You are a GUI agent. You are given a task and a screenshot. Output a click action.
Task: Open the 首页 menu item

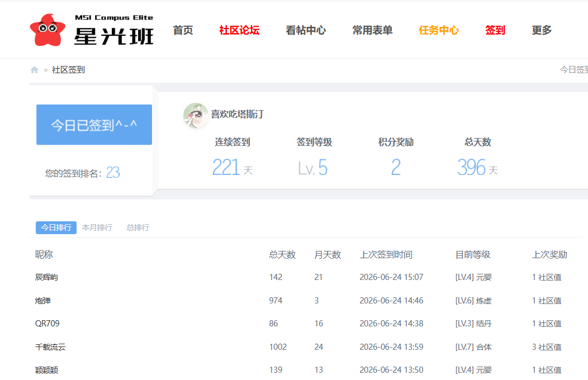183,30
